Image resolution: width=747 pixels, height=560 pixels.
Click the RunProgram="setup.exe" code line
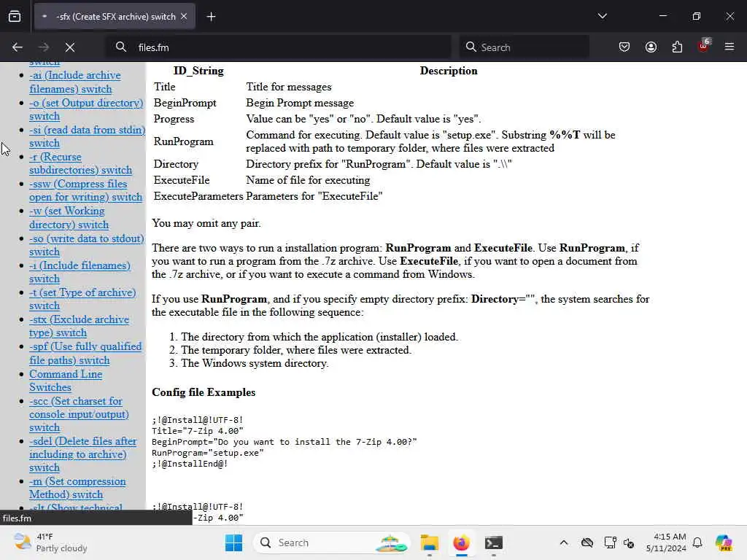(208, 452)
